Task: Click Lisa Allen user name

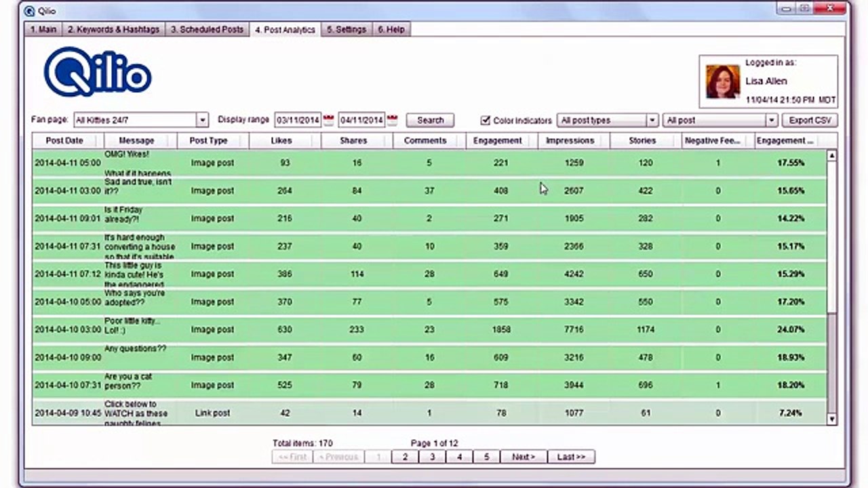Action: 766,81
